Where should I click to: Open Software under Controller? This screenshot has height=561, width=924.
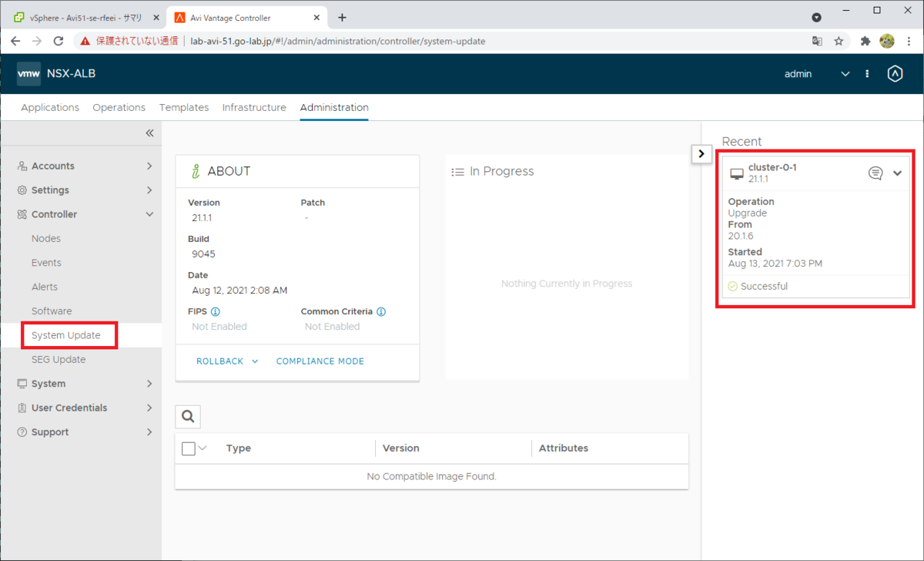tap(52, 311)
